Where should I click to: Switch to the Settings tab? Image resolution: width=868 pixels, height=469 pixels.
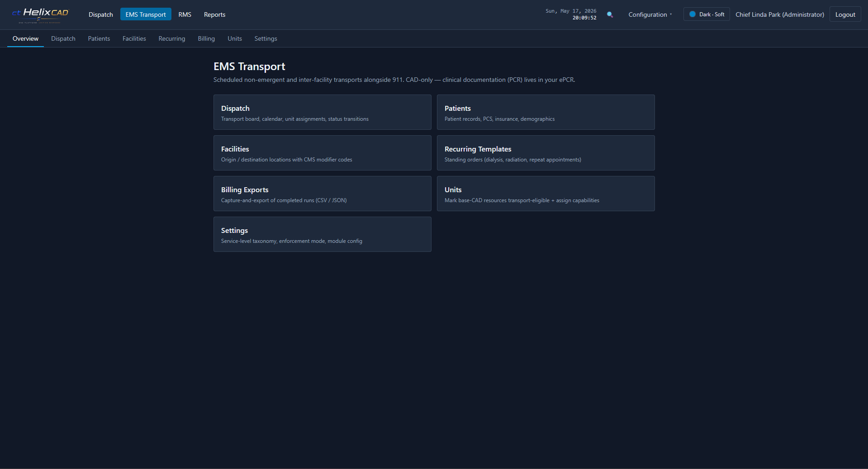[x=266, y=39]
